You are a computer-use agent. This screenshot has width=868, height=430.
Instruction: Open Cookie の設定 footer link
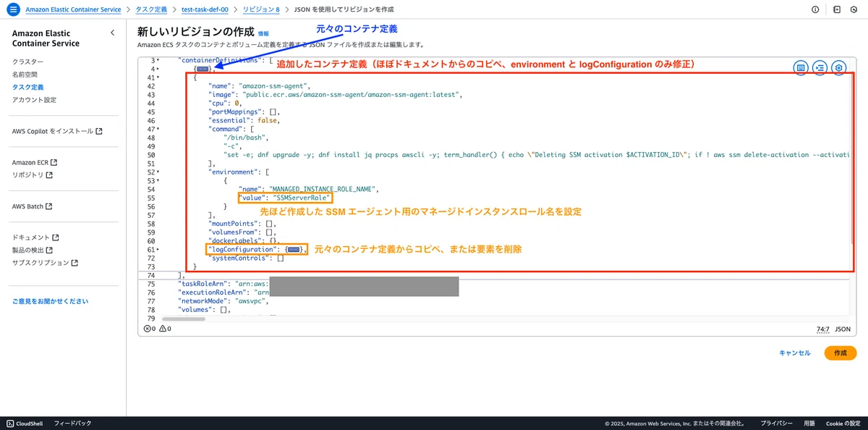pos(843,423)
